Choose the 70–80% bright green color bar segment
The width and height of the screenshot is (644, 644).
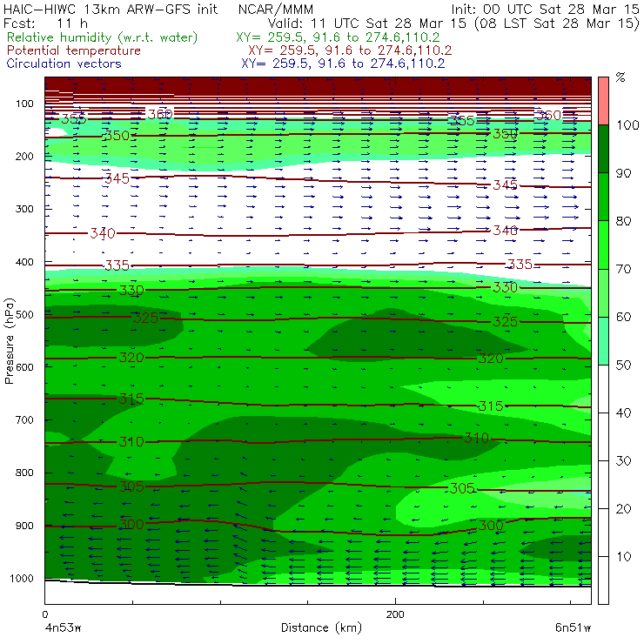[x=603, y=245]
